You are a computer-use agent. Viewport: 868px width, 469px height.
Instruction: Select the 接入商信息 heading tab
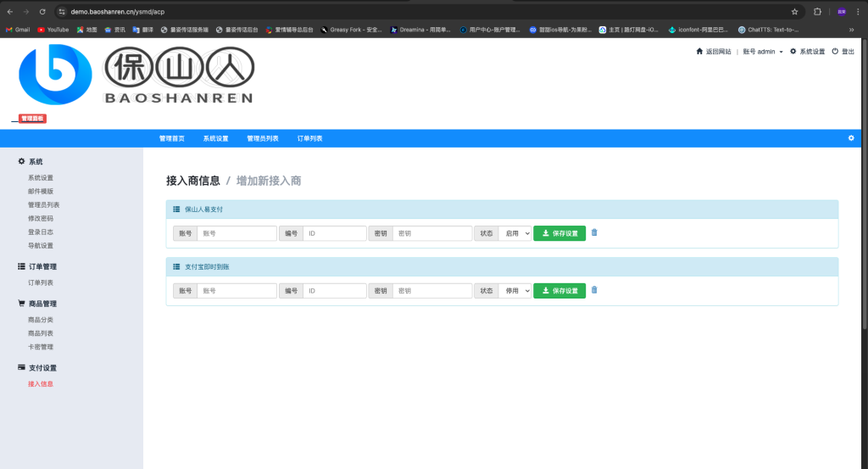193,181
